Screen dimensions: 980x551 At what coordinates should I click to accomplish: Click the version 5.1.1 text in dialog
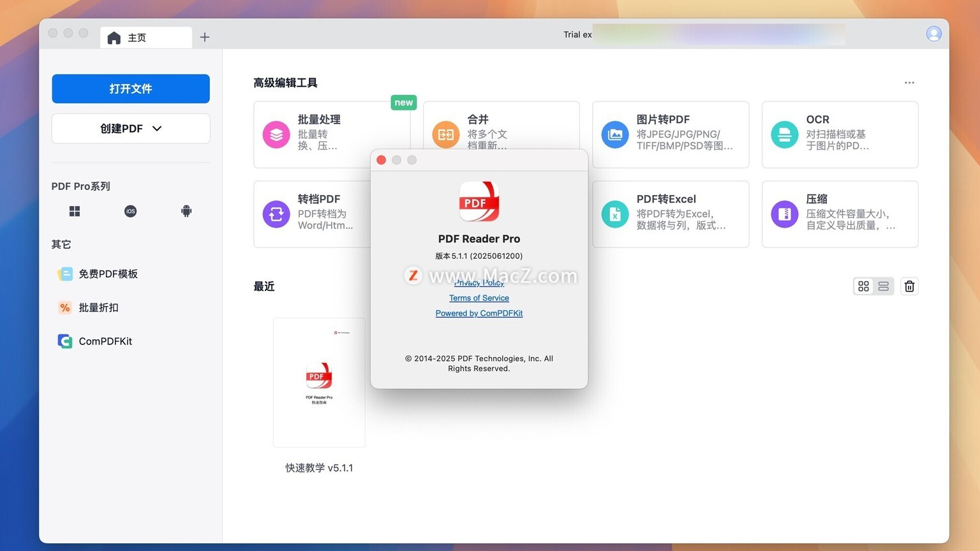tap(479, 256)
